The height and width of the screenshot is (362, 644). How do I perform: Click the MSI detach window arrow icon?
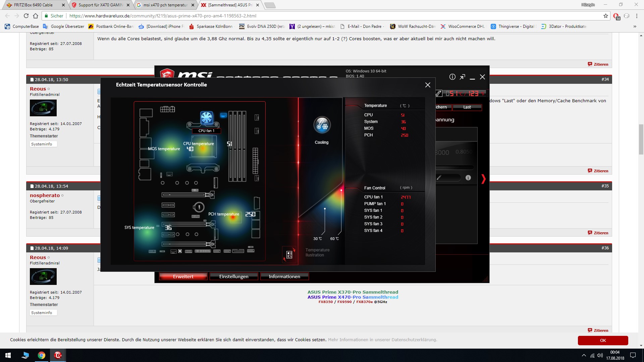tap(463, 77)
